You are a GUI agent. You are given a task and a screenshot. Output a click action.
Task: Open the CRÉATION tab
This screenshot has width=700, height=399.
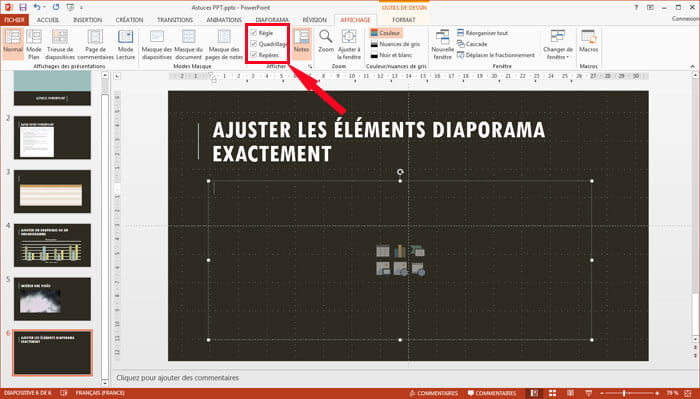point(129,20)
